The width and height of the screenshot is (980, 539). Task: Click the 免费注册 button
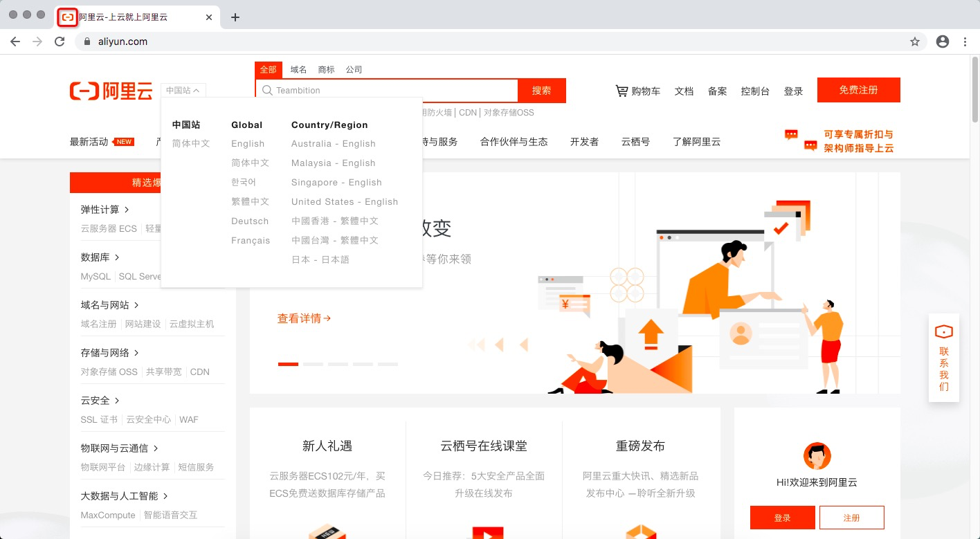pos(858,90)
